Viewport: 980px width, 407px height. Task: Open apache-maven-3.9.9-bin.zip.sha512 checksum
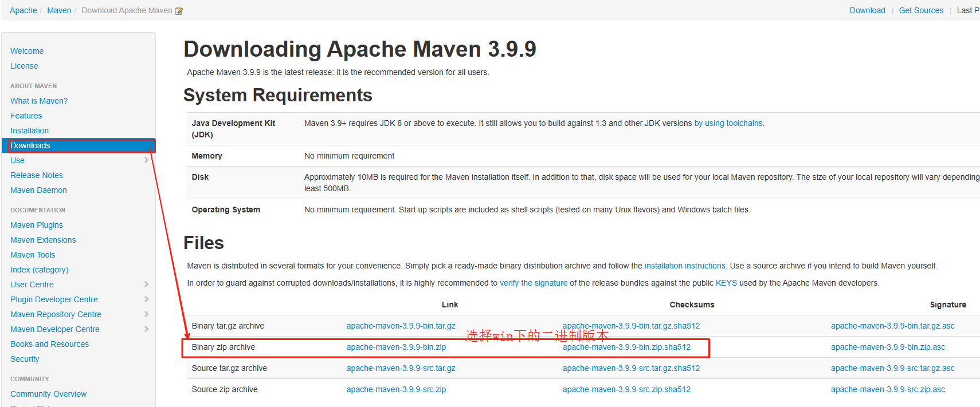[626, 347]
